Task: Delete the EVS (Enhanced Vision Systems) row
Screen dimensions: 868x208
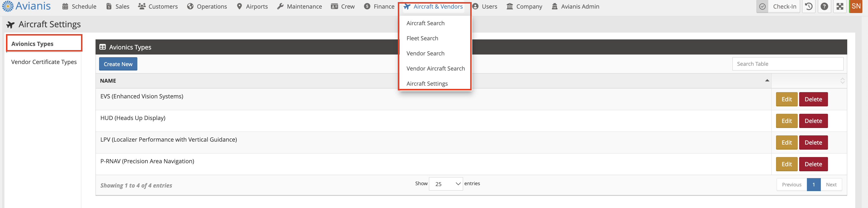Action: coord(813,99)
